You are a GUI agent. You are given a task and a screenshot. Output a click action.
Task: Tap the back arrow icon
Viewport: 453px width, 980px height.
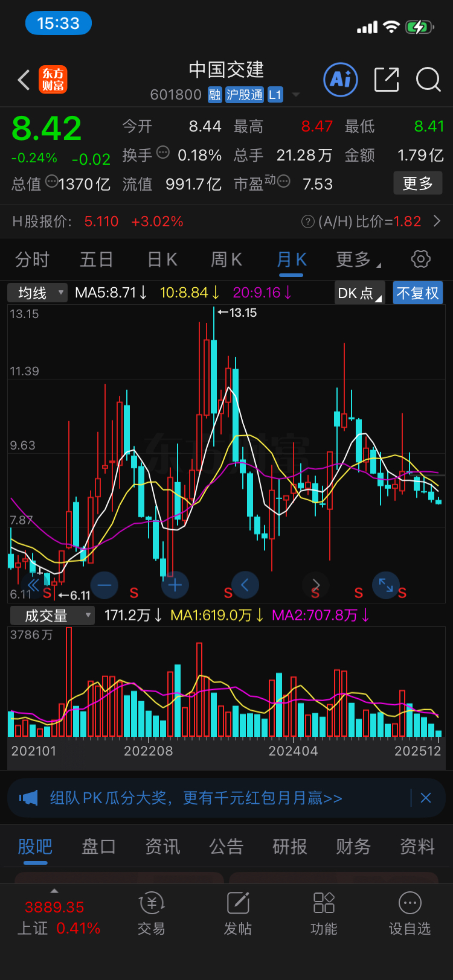[24, 80]
